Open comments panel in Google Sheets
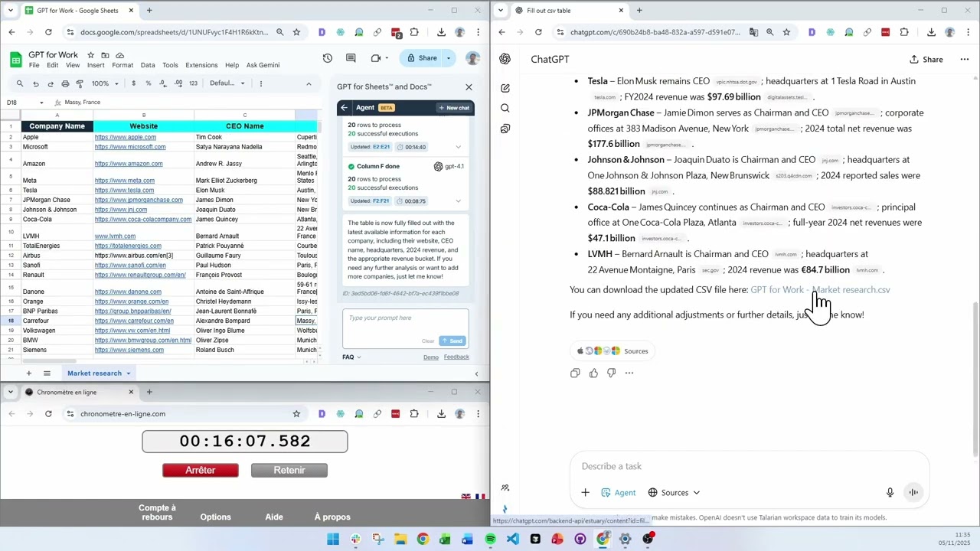The width and height of the screenshot is (980, 551). [x=351, y=58]
